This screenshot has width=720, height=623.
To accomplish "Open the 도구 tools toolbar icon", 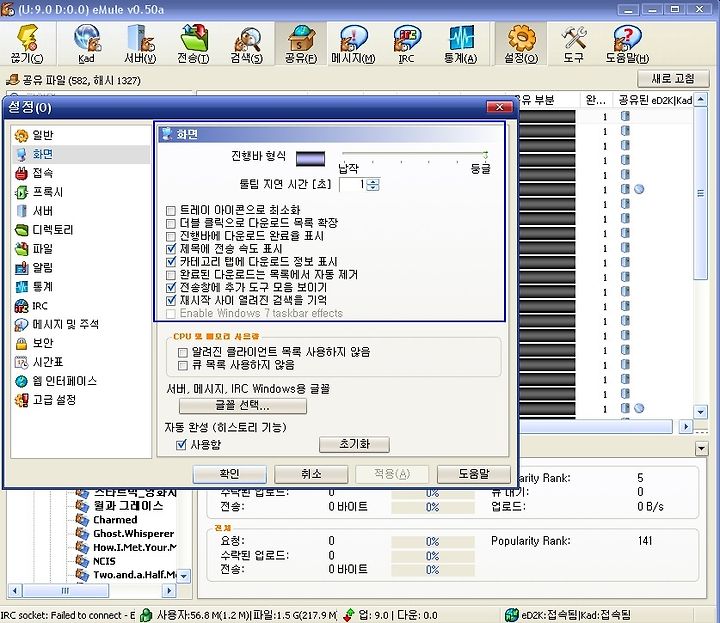I will [x=574, y=44].
